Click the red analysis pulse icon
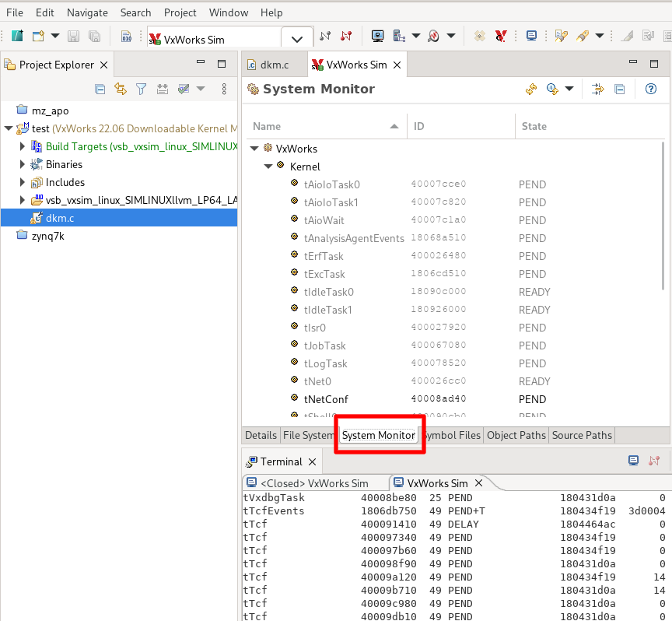This screenshot has height=621, width=672. [434, 36]
